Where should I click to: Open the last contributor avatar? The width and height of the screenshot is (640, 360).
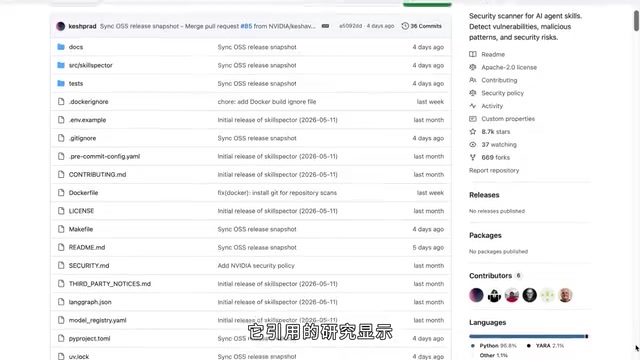click(x=565, y=295)
